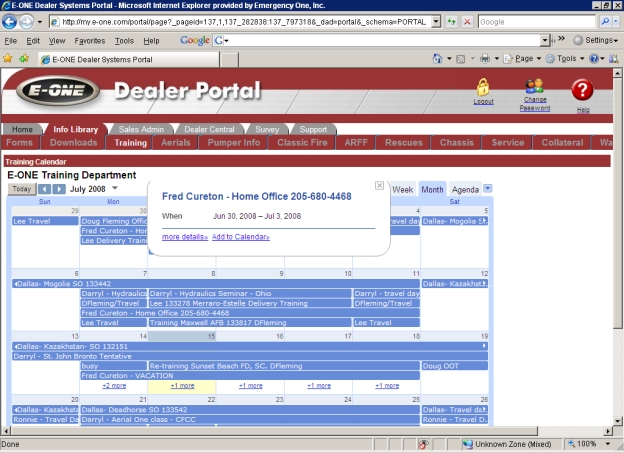Click the Logout link

[483, 102]
